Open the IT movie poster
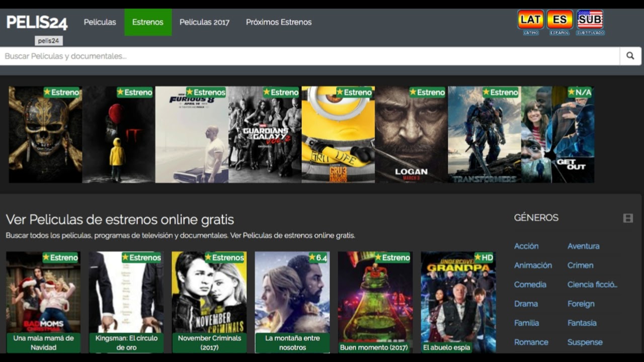This screenshot has width=644, height=362. (119, 134)
